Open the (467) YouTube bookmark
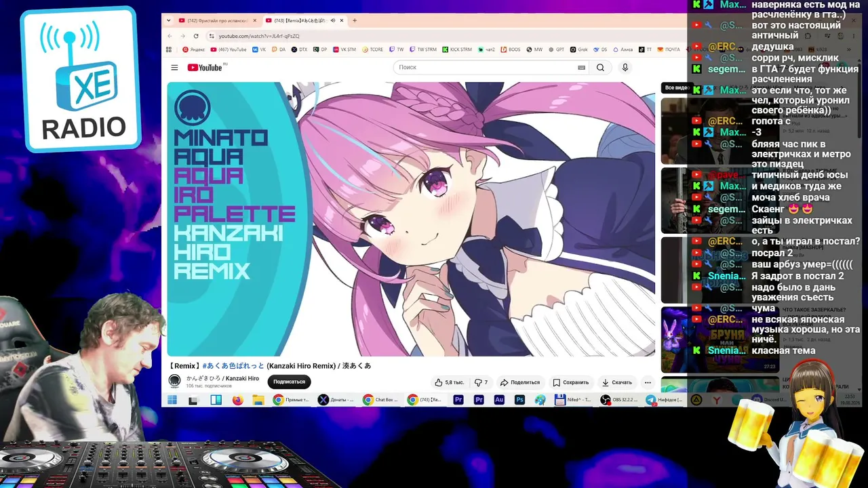This screenshot has width=868, height=488. [229, 49]
